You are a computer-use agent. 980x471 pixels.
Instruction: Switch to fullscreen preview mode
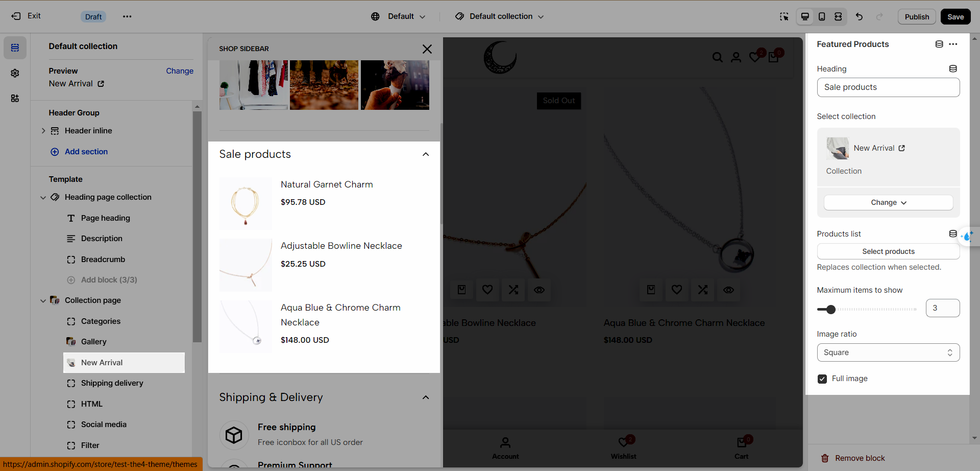(838, 16)
